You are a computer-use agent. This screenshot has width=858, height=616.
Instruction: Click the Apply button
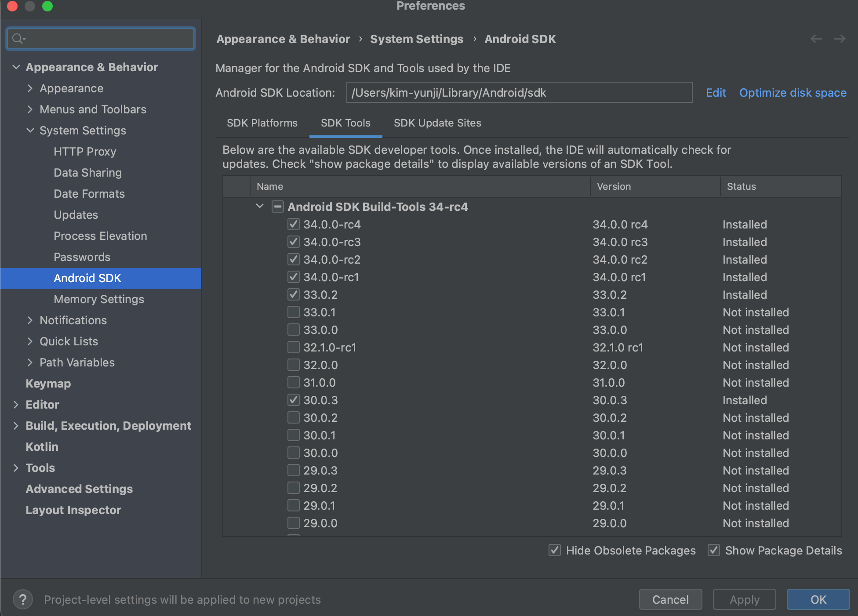[745, 599]
